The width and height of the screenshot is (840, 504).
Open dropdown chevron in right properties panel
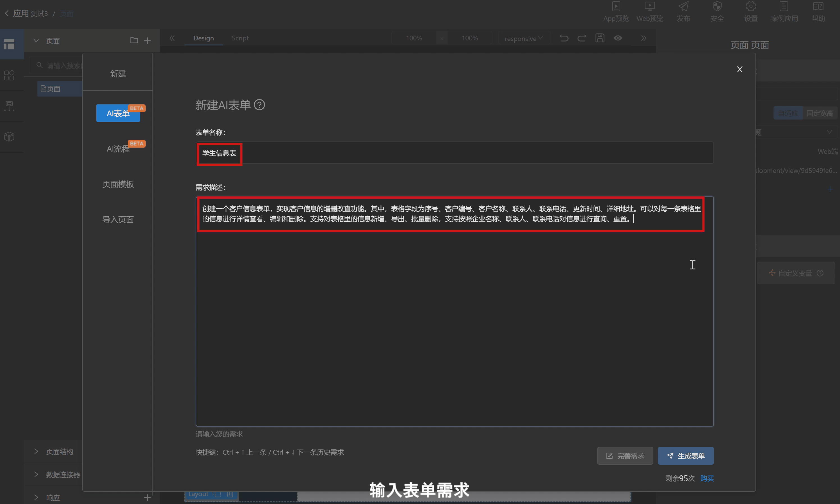coord(829,132)
